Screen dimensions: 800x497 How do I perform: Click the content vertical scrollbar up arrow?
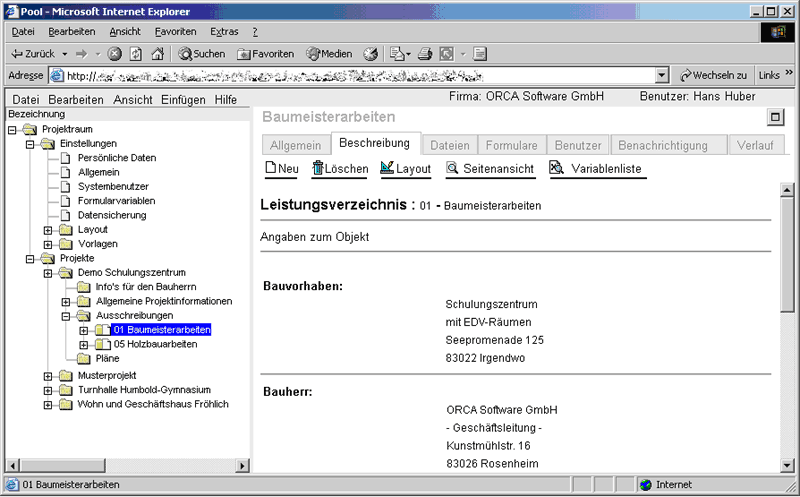pyautogui.click(x=787, y=190)
